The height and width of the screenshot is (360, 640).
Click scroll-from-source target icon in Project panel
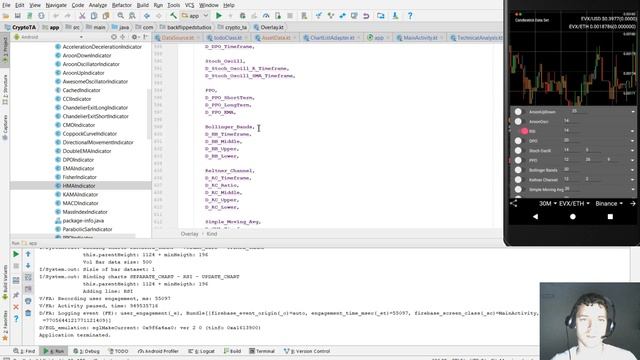point(113,37)
